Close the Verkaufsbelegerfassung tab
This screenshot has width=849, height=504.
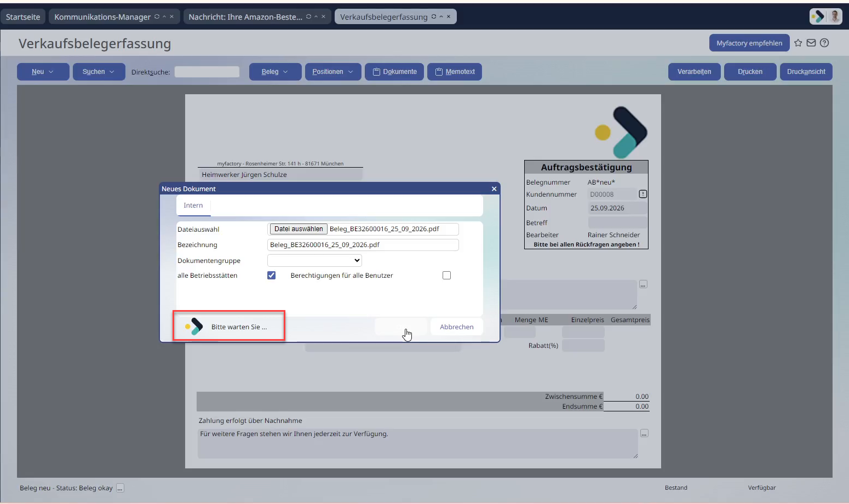click(x=449, y=16)
